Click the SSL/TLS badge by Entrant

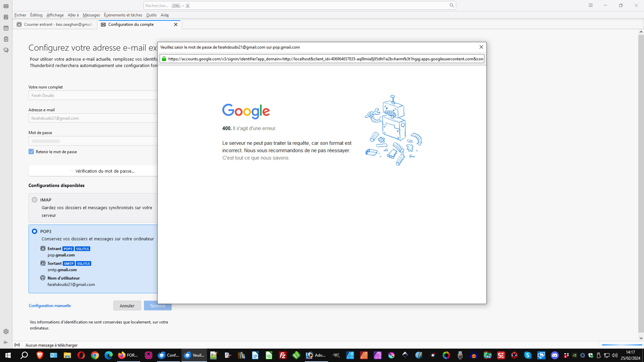coord(83,249)
